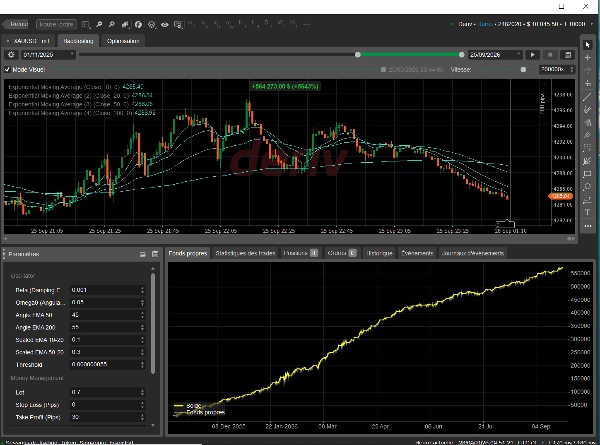600x445 pixels.
Task: Choose the ellipse drawing tool
Action: [x=587, y=187]
